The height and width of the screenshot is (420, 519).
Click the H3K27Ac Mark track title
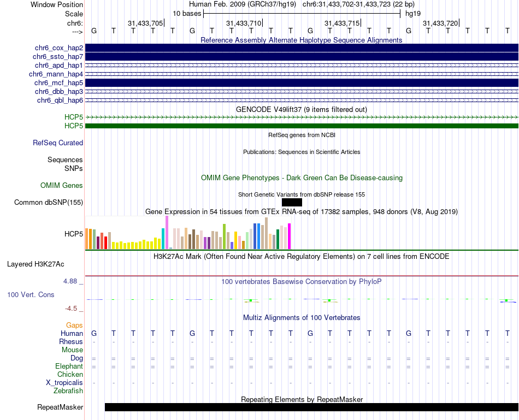click(301, 257)
